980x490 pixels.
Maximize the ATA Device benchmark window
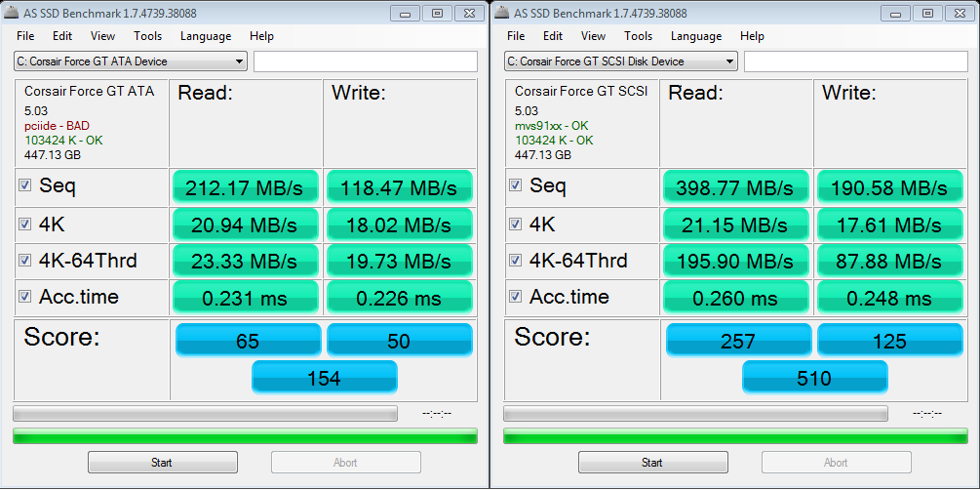pos(438,13)
